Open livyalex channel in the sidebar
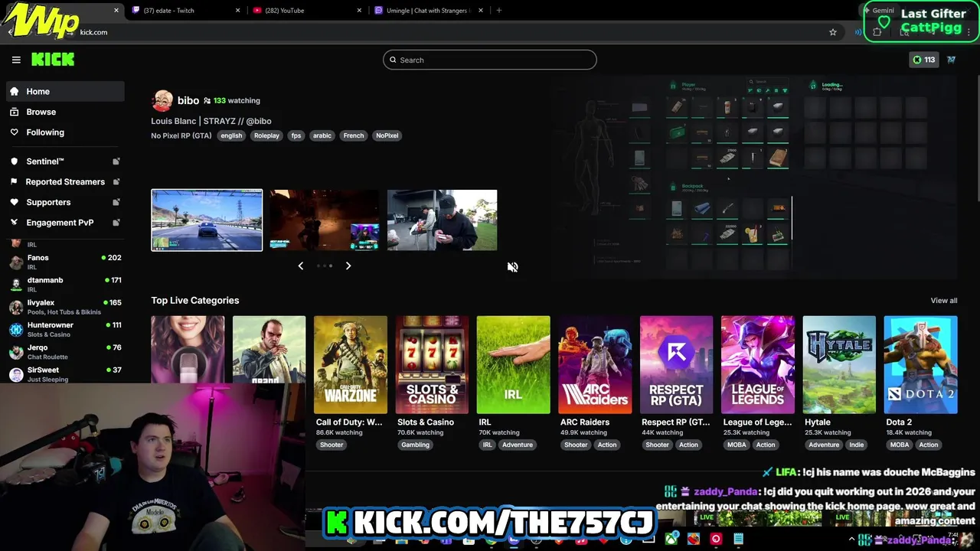 [65, 307]
